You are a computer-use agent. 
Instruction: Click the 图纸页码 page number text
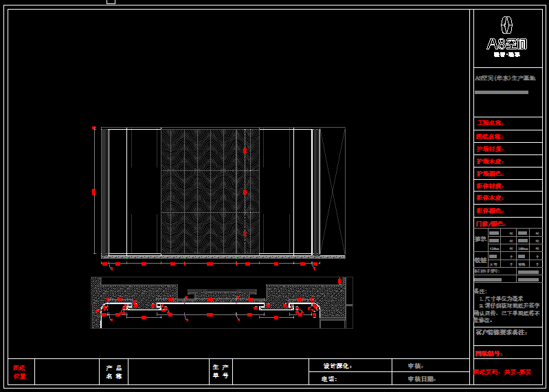click(502, 371)
